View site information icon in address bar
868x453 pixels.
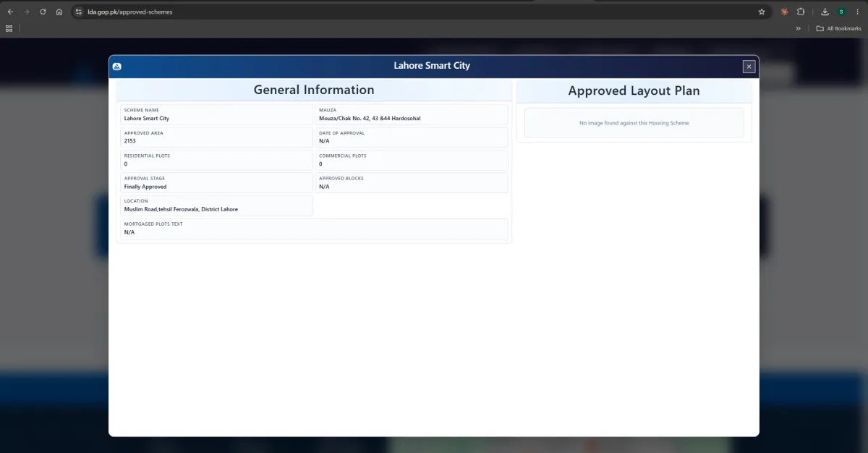pyautogui.click(x=79, y=12)
